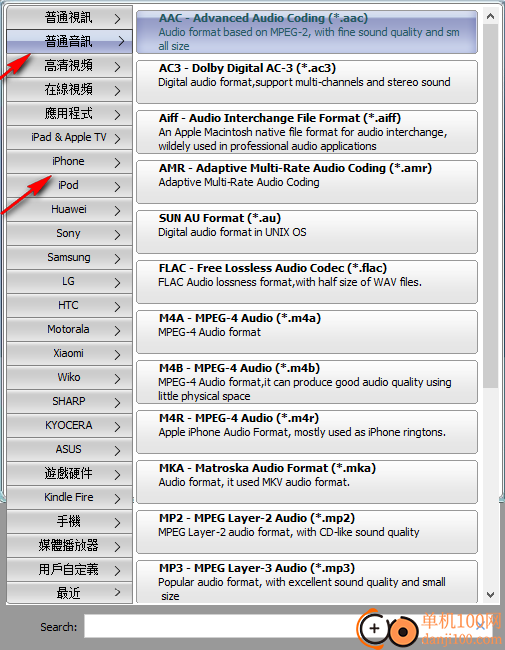Open the SHARP category

(70, 402)
